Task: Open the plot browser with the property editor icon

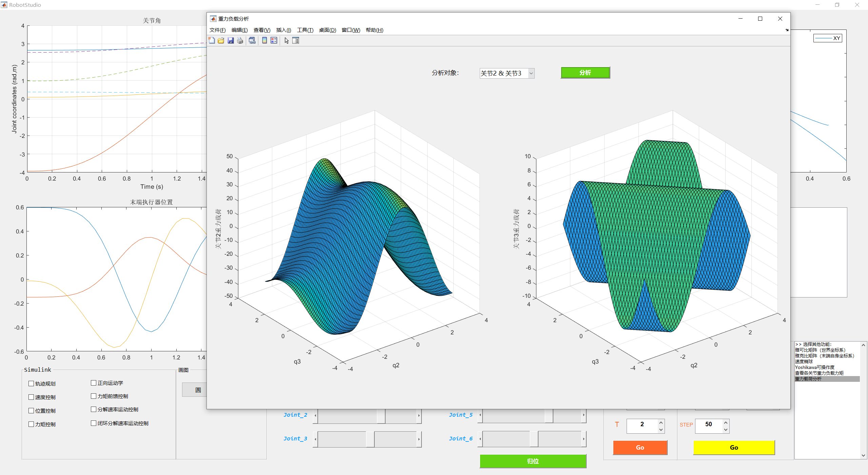Action: 296,40
